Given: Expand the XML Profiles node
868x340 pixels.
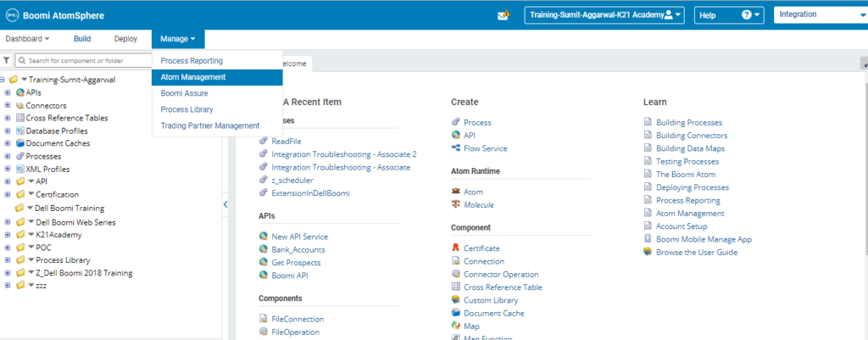Looking at the screenshot, I should 7,169.
